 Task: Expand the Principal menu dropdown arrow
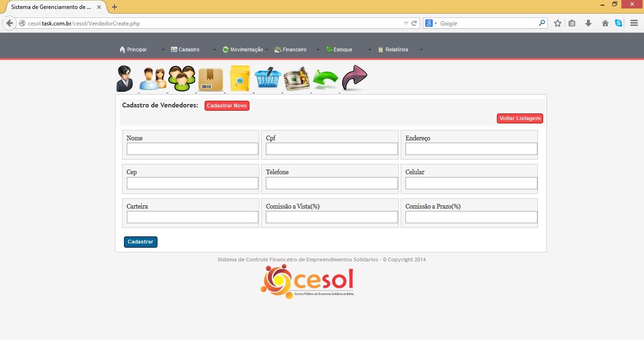(163, 50)
